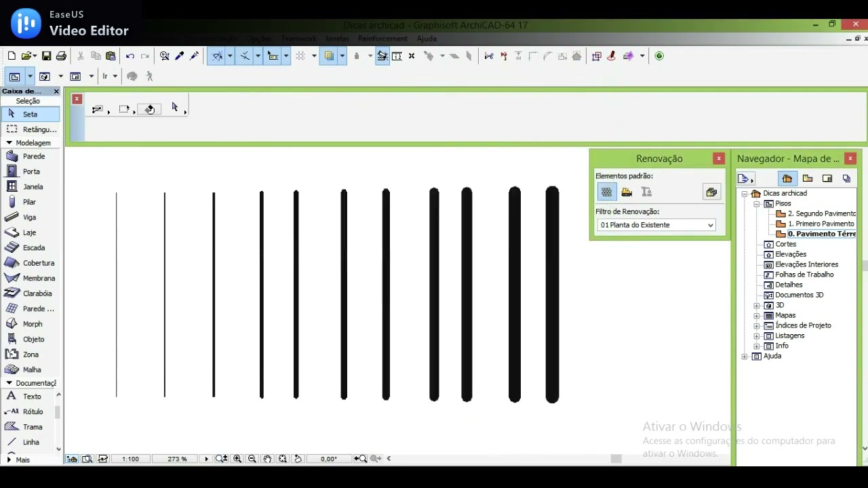Image resolution: width=868 pixels, height=488 pixels.
Task: Select the Zona tool
Action: (x=30, y=354)
